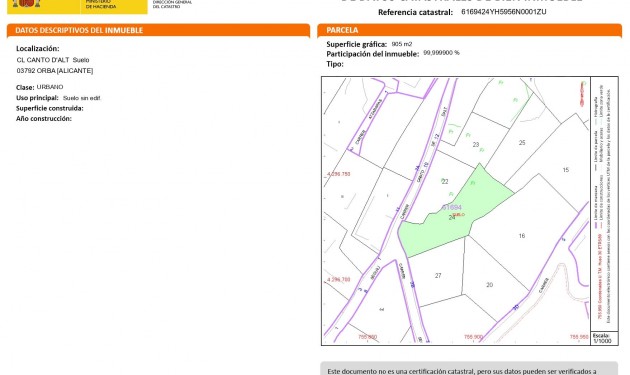The height and width of the screenshot is (375, 630).
Task: Click parcel number 23 on the map
Action: (x=476, y=145)
